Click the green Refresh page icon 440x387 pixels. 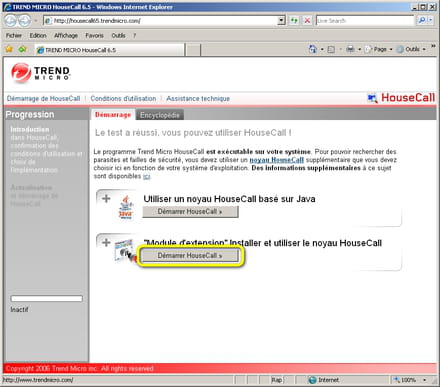tap(294, 21)
